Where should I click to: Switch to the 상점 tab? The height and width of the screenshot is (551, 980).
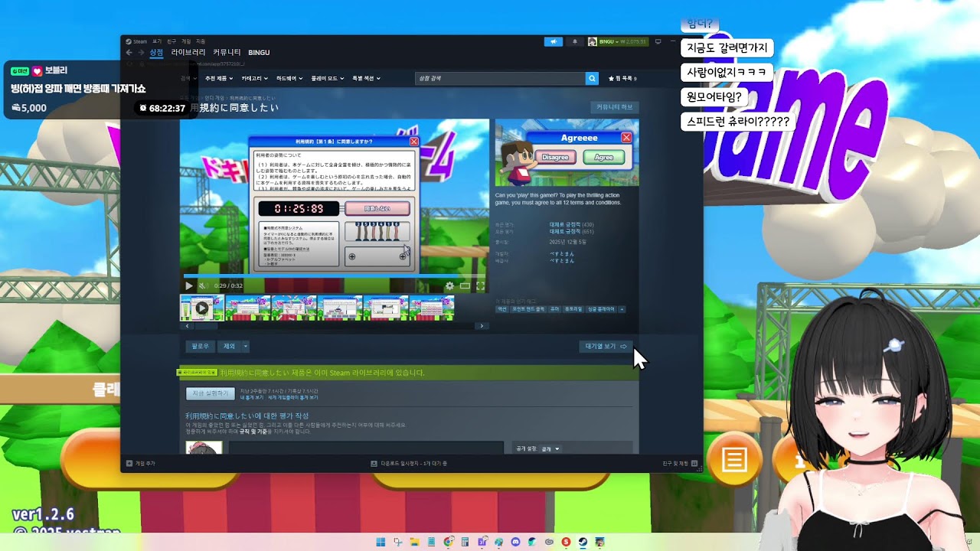pos(156,52)
